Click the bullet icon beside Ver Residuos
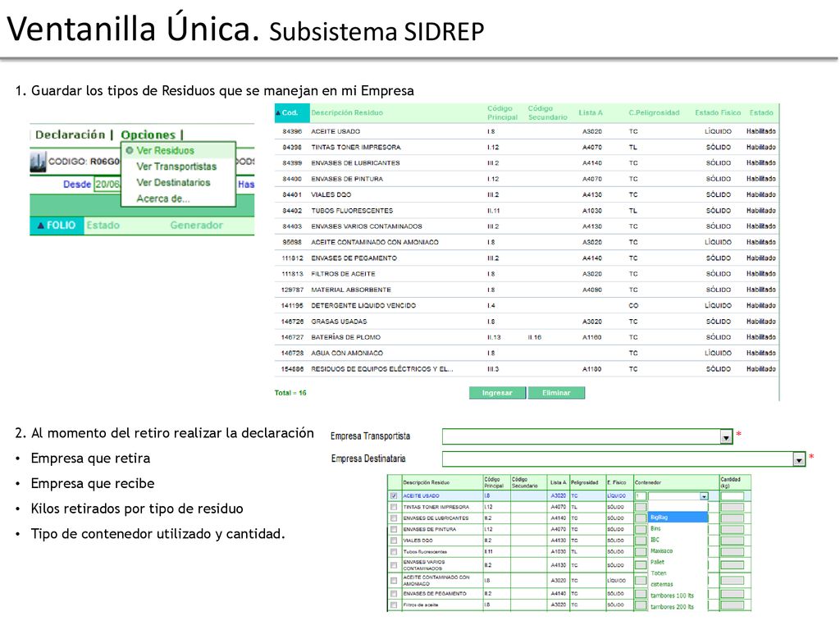The image size is (840, 630). point(129,151)
